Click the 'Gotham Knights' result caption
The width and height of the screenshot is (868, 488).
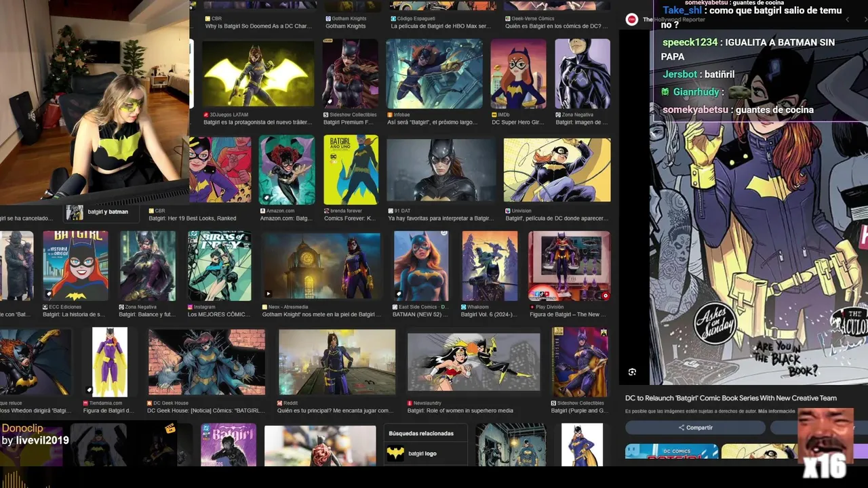click(x=346, y=26)
